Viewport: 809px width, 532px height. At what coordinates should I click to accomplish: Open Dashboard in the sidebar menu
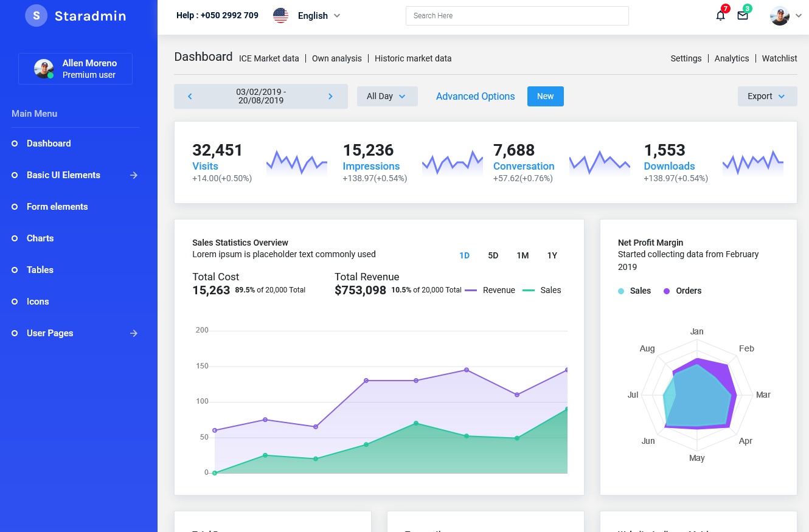point(49,143)
